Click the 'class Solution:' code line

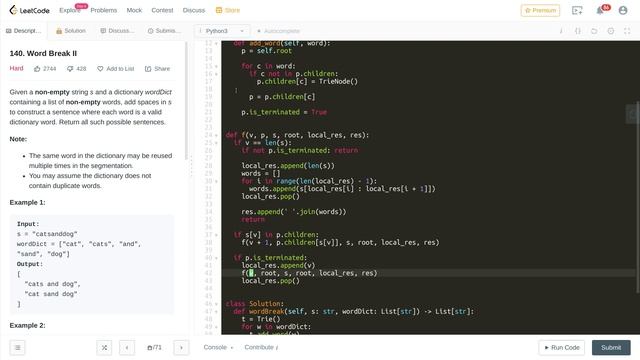pos(255,304)
